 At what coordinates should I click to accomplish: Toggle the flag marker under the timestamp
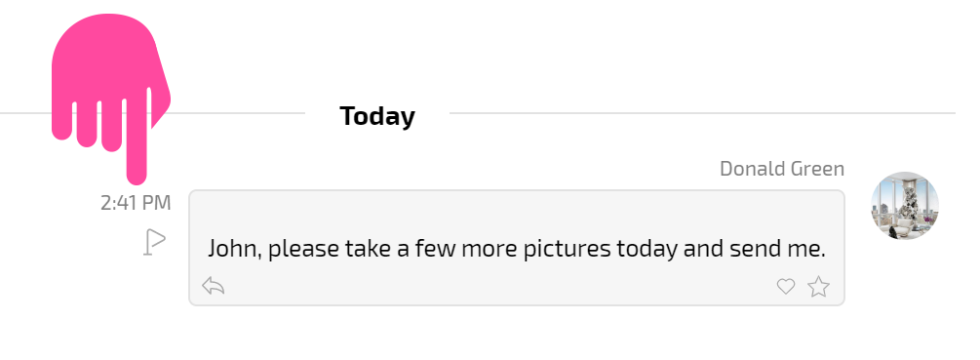(154, 242)
